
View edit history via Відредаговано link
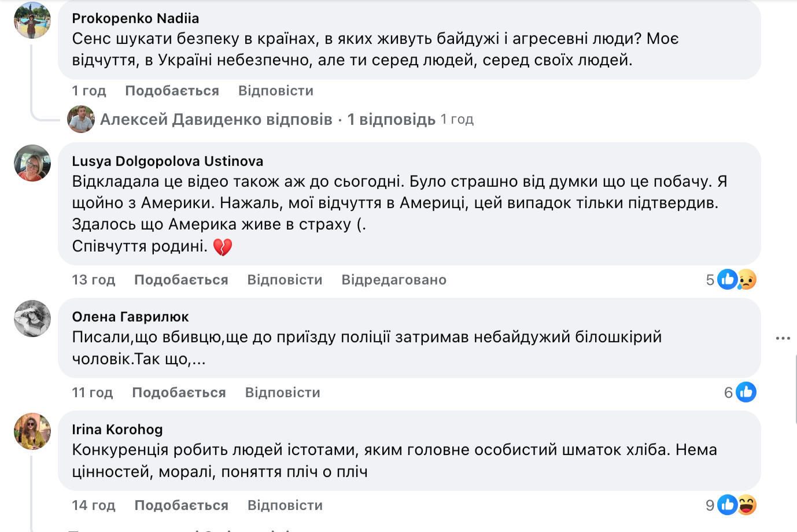394,280
